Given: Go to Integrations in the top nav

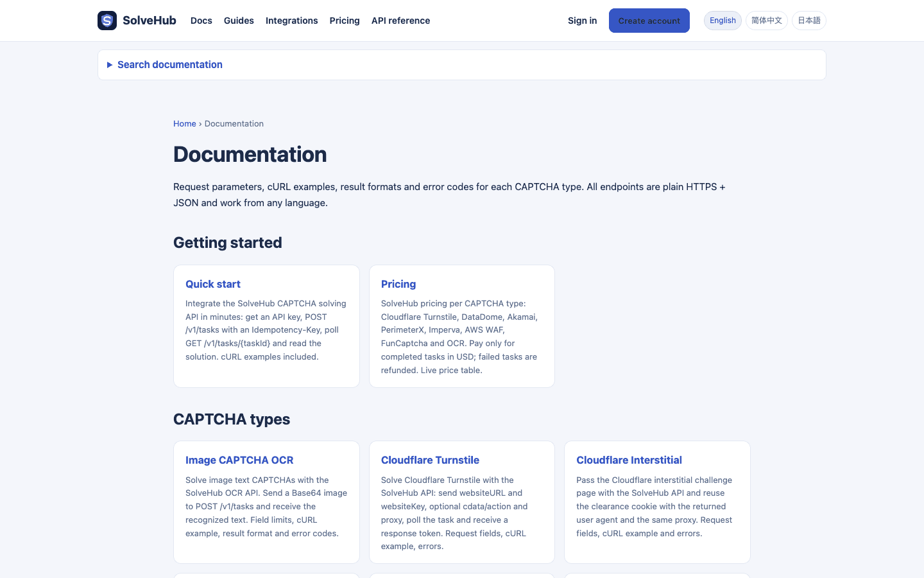Looking at the screenshot, I should 292,21.
